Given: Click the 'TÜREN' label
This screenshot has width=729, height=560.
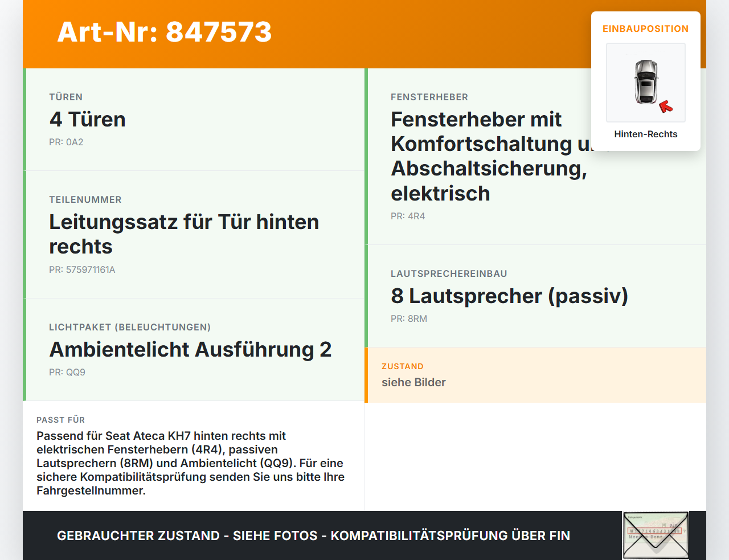Looking at the screenshot, I should (x=66, y=97).
